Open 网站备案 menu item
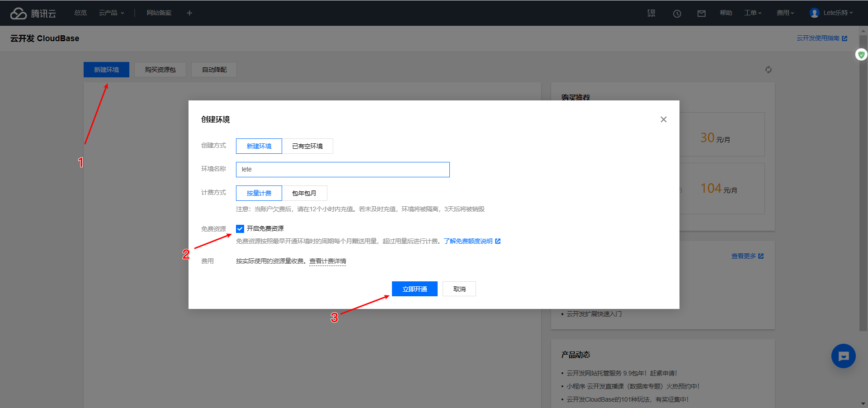This screenshot has height=408, width=868. tap(159, 13)
